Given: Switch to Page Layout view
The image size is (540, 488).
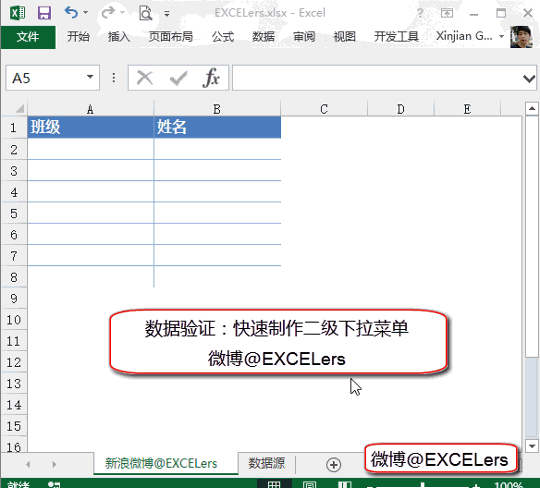Looking at the screenshot, I should pyautogui.click(x=310, y=484).
